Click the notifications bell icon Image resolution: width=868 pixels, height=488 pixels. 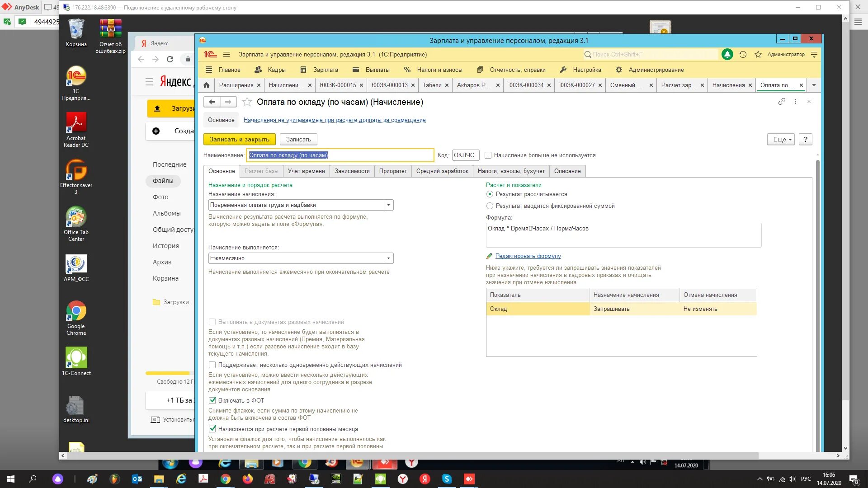(x=727, y=55)
